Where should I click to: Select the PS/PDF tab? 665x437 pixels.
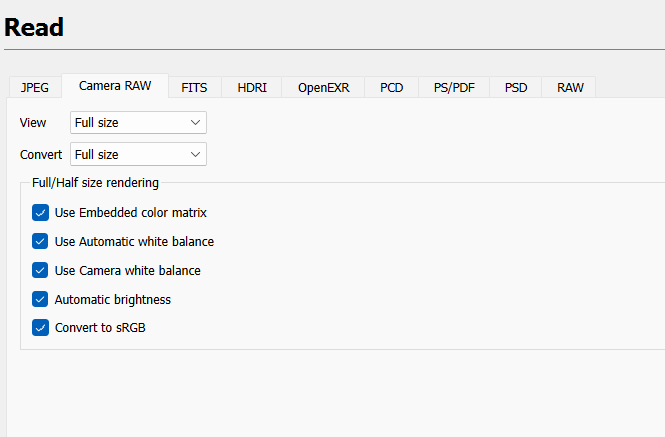click(x=454, y=87)
